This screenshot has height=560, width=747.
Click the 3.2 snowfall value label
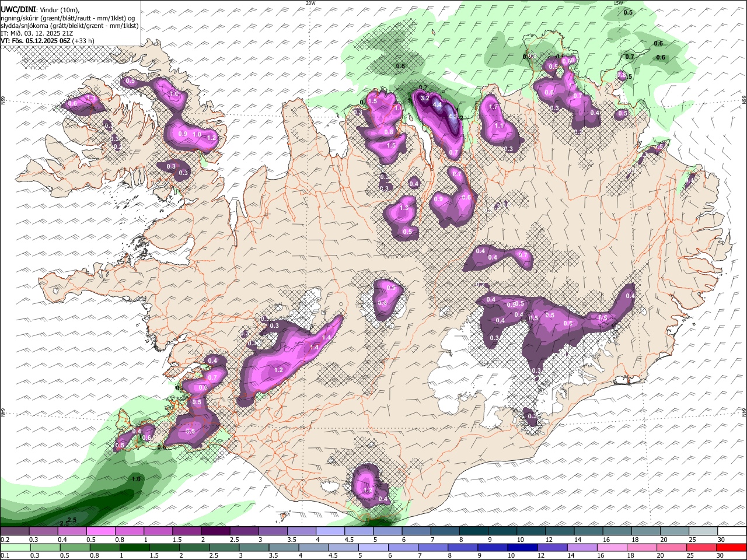[425, 98]
